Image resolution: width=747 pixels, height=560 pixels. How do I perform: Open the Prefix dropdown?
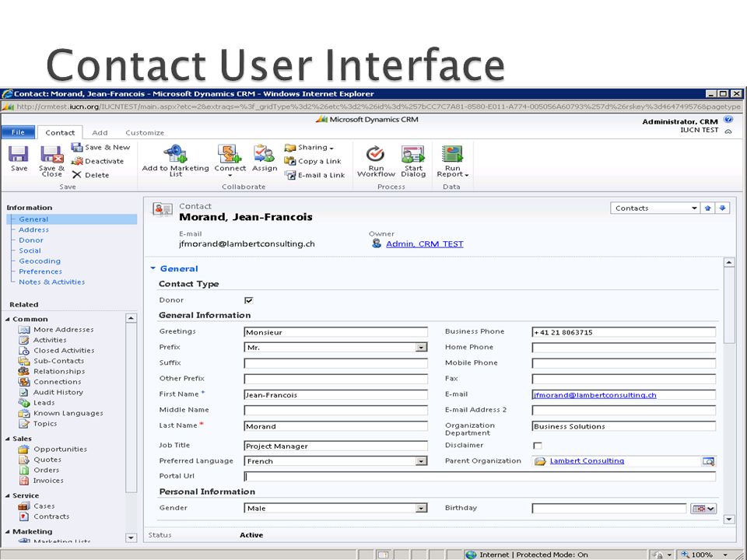[x=421, y=348]
